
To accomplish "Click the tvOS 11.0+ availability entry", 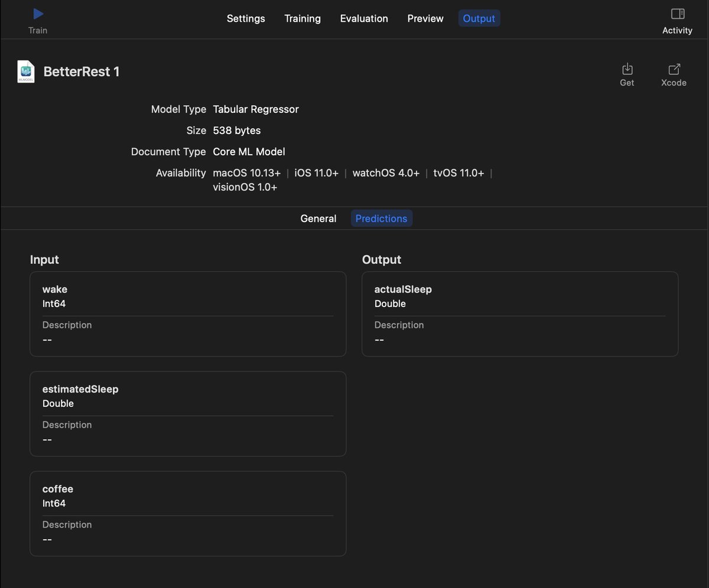I will (x=458, y=173).
